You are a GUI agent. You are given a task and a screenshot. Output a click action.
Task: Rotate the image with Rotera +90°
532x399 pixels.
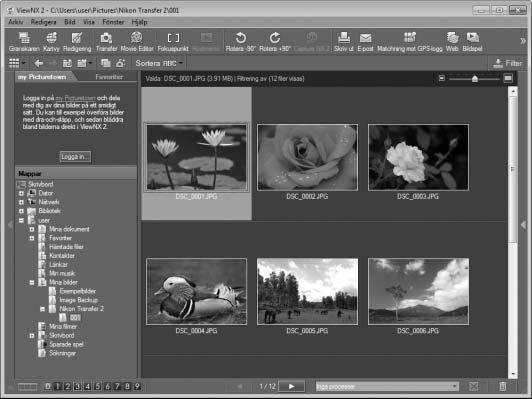[275, 42]
